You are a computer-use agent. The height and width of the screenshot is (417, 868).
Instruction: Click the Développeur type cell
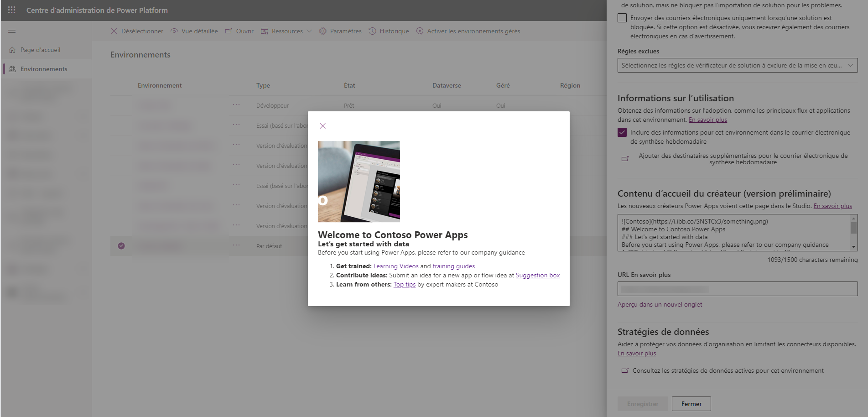(x=272, y=105)
